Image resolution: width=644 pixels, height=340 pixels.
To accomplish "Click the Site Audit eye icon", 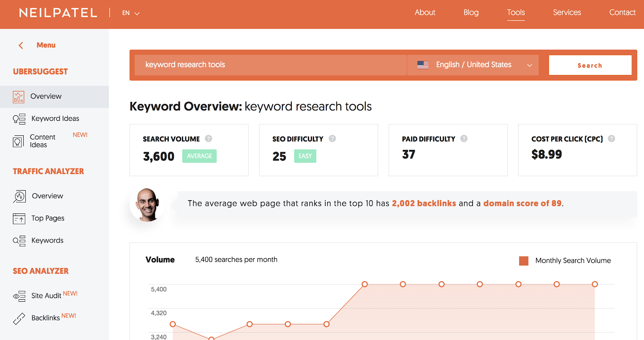I will 19,296.
